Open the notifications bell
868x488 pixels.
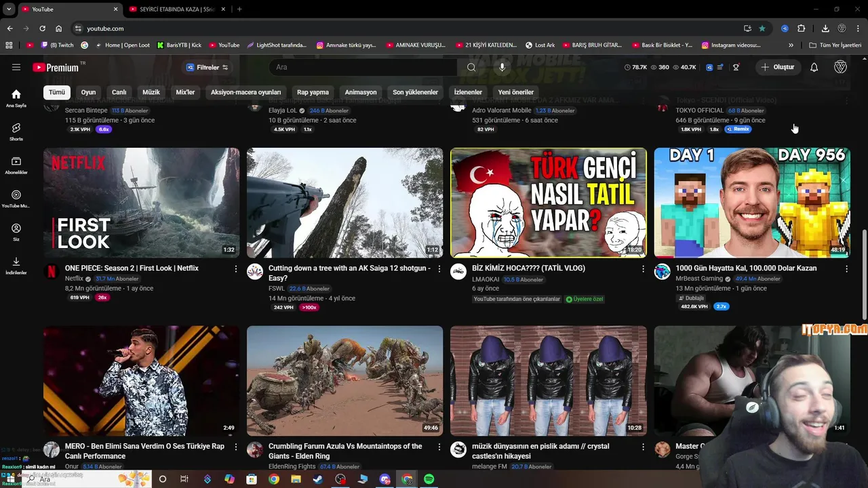click(x=814, y=67)
